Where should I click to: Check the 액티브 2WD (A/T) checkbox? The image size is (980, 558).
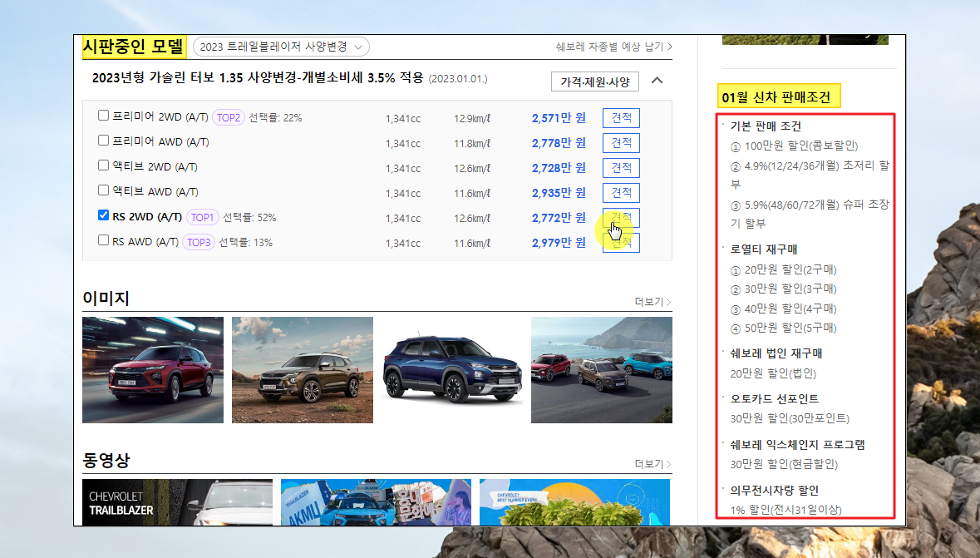pyautogui.click(x=103, y=165)
